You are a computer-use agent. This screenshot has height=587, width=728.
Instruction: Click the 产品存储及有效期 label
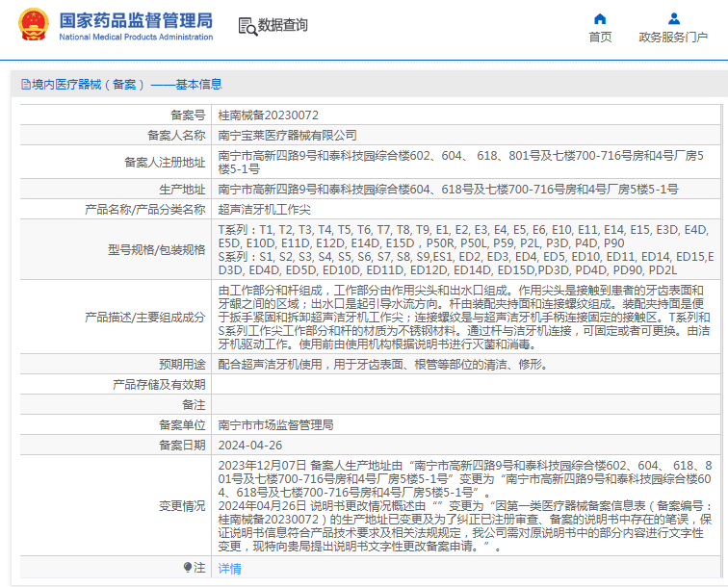(x=159, y=385)
